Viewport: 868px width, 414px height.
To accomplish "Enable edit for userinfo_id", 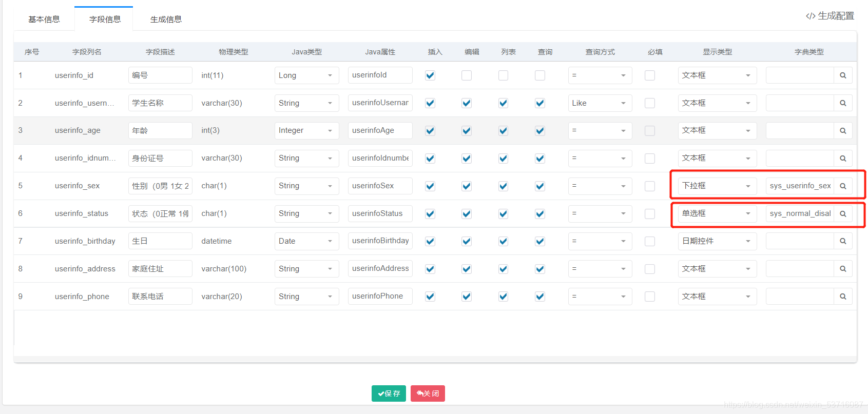I will coord(467,75).
